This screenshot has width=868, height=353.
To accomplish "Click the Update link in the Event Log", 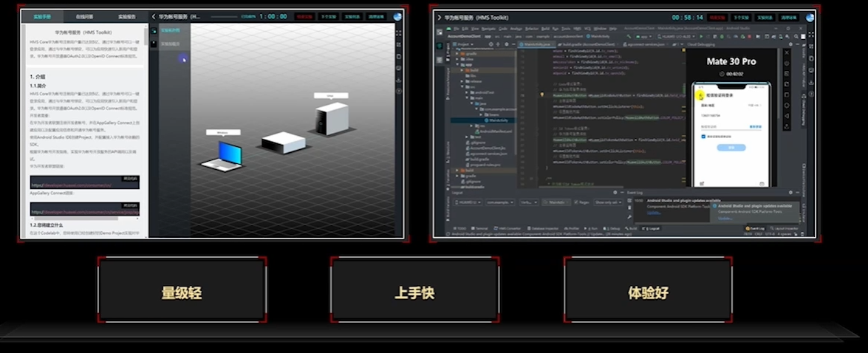I will [x=654, y=212].
